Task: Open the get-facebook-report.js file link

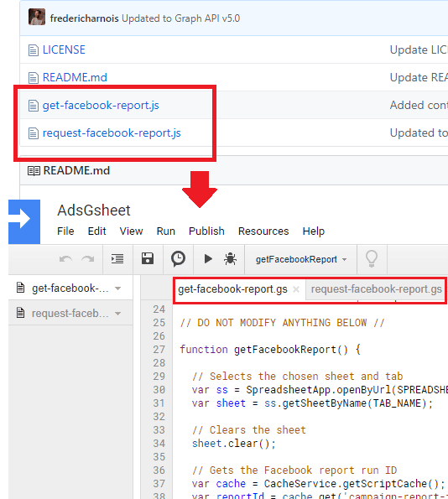Action: [101, 106]
